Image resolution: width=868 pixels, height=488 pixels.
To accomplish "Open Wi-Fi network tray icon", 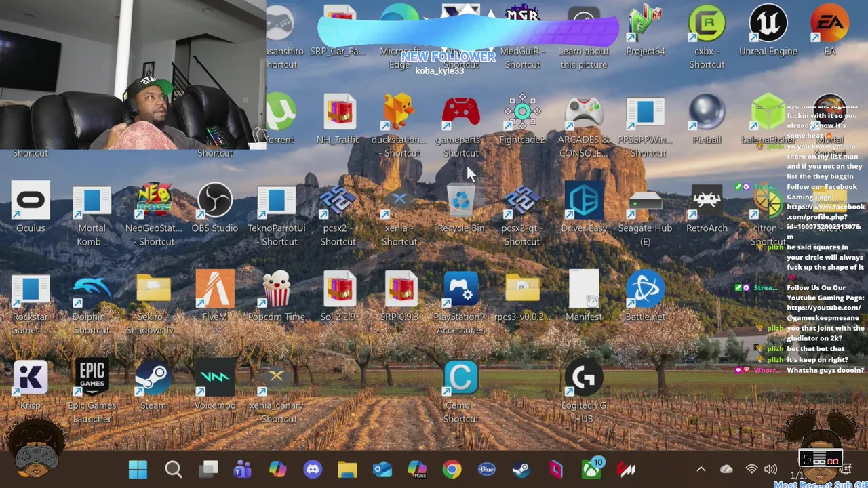I will click(751, 469).
